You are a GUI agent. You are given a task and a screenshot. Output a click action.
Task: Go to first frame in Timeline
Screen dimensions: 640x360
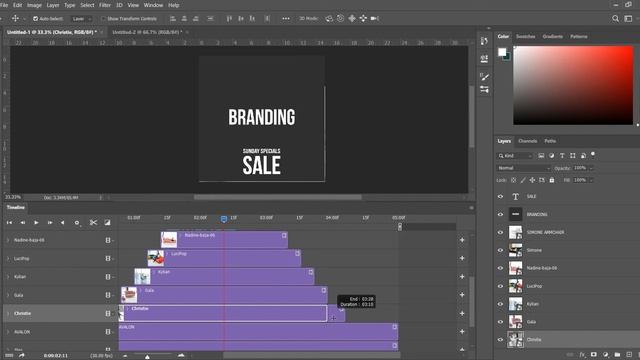pyautogui.click(x=9, y=222)
